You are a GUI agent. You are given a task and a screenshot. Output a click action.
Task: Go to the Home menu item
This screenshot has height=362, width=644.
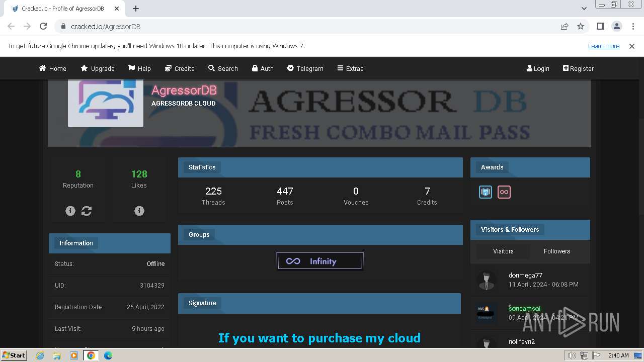(x=52, y=68)
